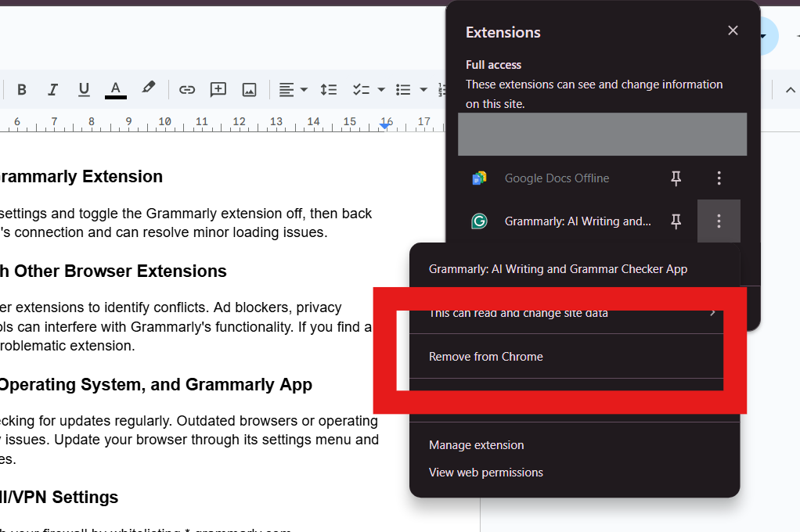Click the 'h Other Browser Extensions' heading
Viewport: 800px width, 532px height.
(x=113, y=271)
